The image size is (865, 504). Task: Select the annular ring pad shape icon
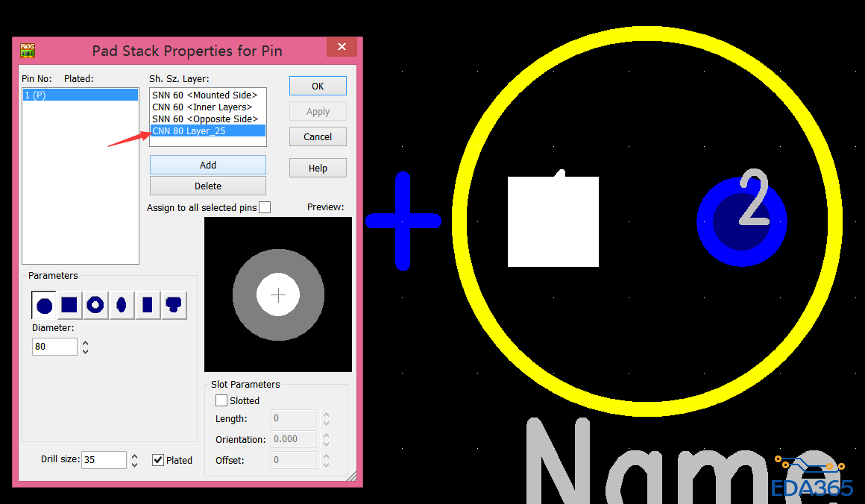coord(95,305)
